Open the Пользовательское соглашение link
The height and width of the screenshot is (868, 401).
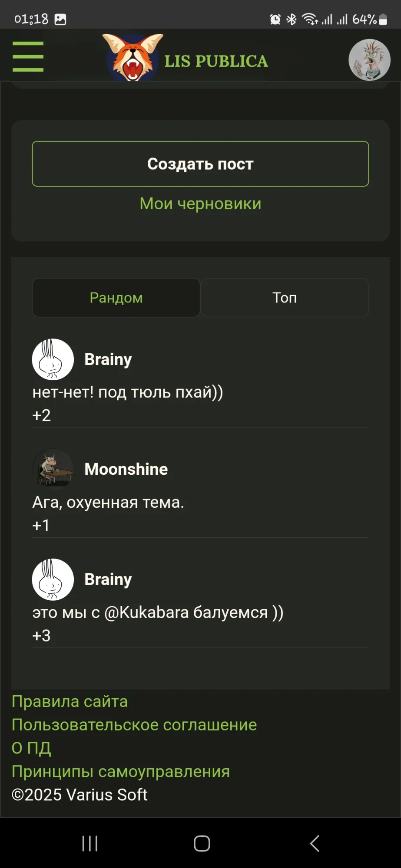pyautogui.click(x=134, y=725)
